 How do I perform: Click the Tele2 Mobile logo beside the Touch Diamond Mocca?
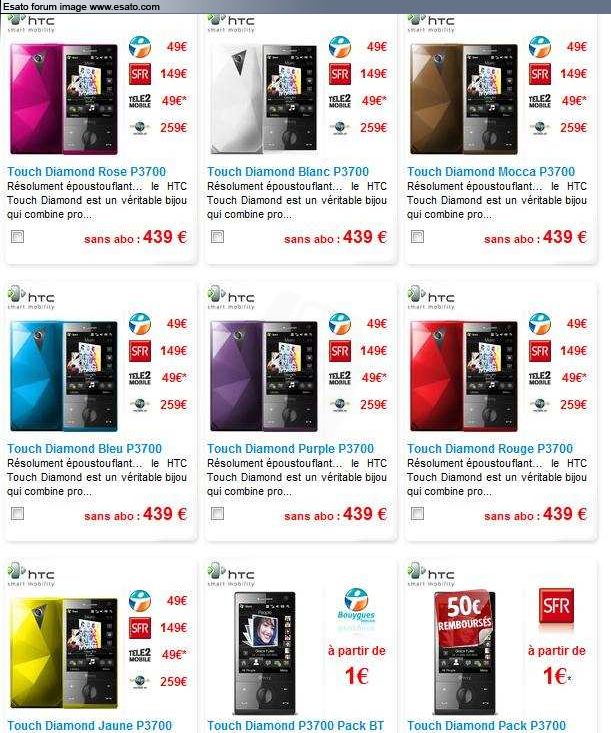click(539, 101)
